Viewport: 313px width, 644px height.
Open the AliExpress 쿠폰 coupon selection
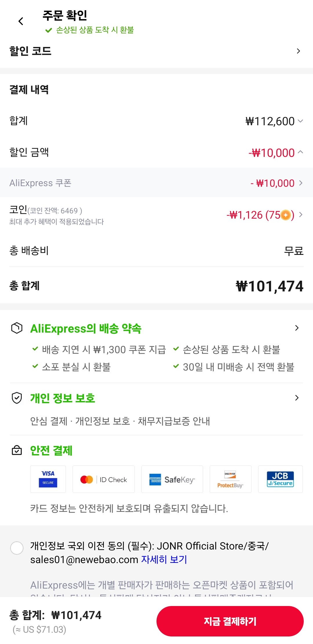301,183
